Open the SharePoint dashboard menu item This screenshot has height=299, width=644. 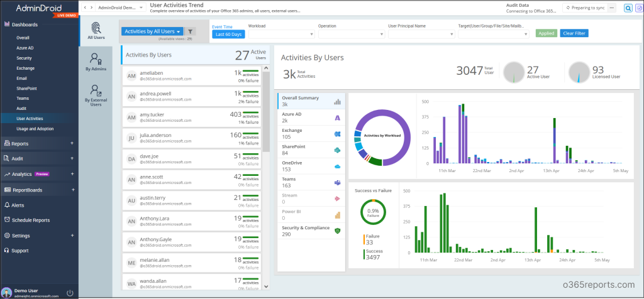click(27, 88)
